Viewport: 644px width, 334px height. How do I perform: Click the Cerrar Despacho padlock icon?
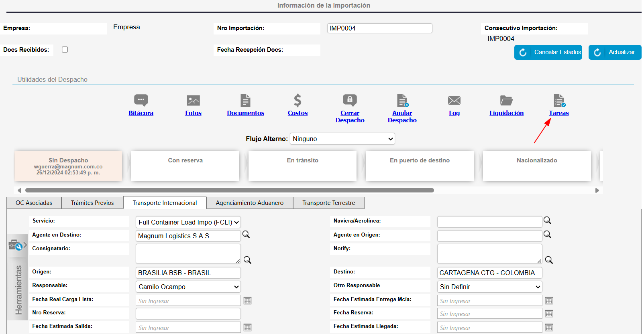(x=350, y=100)
